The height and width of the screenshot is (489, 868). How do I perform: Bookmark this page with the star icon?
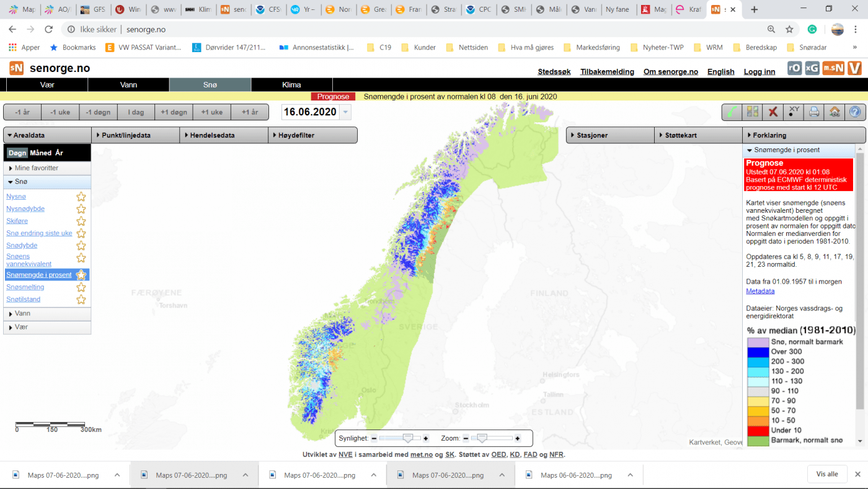789,29
